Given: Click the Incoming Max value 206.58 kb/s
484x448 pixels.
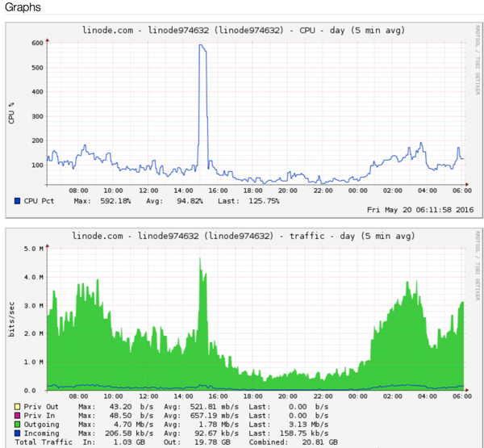Looking at the screenshot, I should pyautogui.click(x=129, y=433).
